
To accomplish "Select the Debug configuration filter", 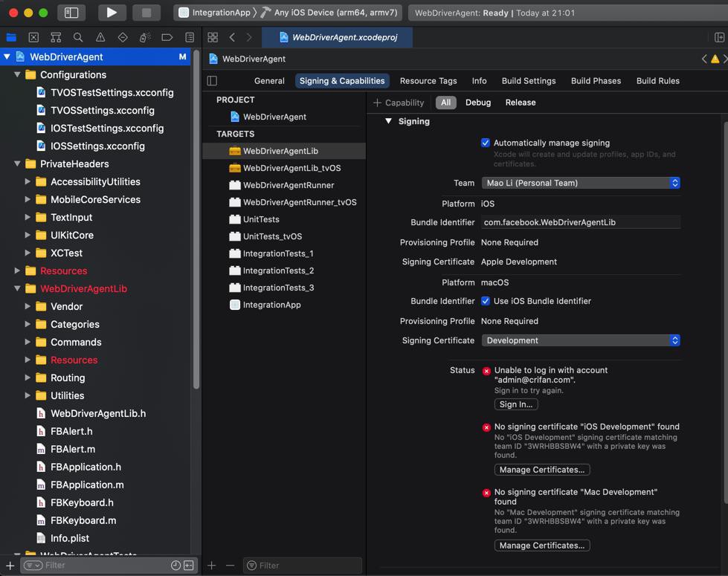I will point(477,103).
